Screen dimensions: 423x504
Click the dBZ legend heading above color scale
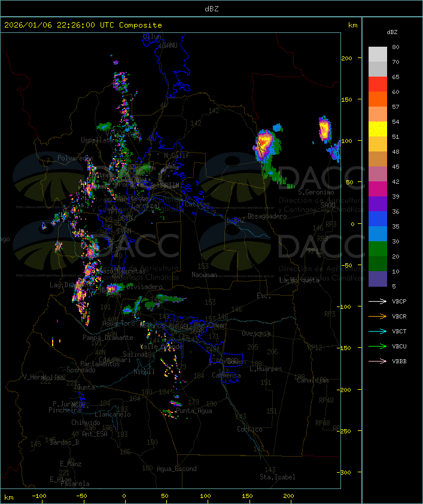point(392,32)
